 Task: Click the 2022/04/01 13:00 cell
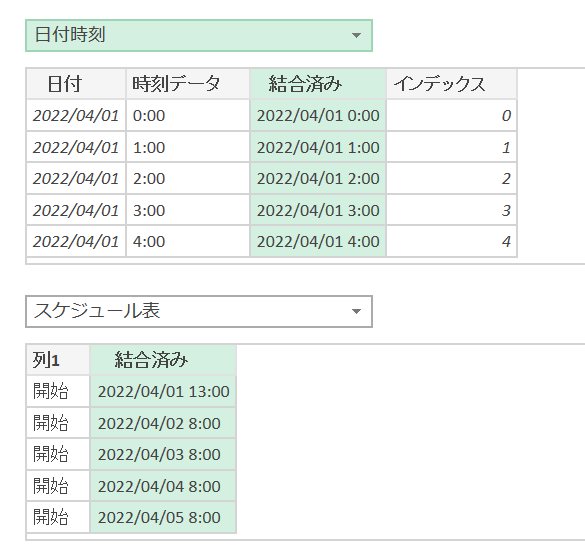163,391
